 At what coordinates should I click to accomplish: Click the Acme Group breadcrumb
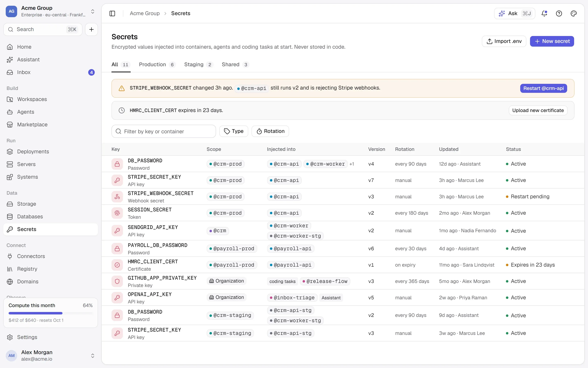pos(145,13)
